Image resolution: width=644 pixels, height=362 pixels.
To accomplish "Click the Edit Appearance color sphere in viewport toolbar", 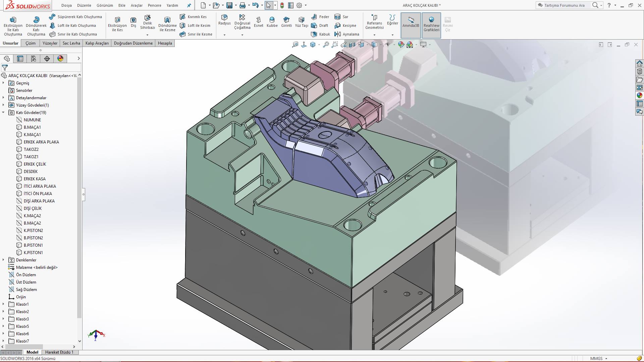I will pos(401,45).
